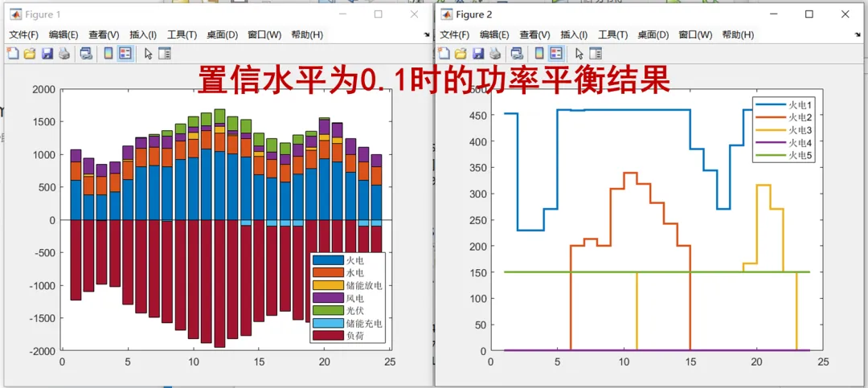Print figure icon in Figure 2 toolbar
This screenshot has width=868, height=388.
pyautogui.click(x=495, y=54)
